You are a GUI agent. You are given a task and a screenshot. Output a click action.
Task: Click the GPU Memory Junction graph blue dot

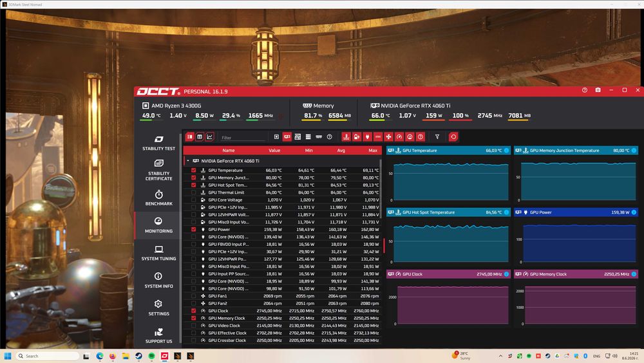[x=634, y=151]
